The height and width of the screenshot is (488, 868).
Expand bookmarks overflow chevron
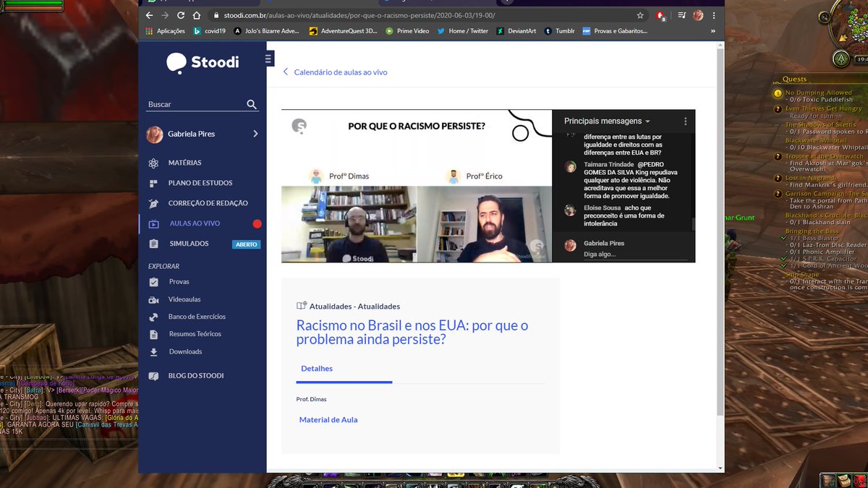pos(713,31)
